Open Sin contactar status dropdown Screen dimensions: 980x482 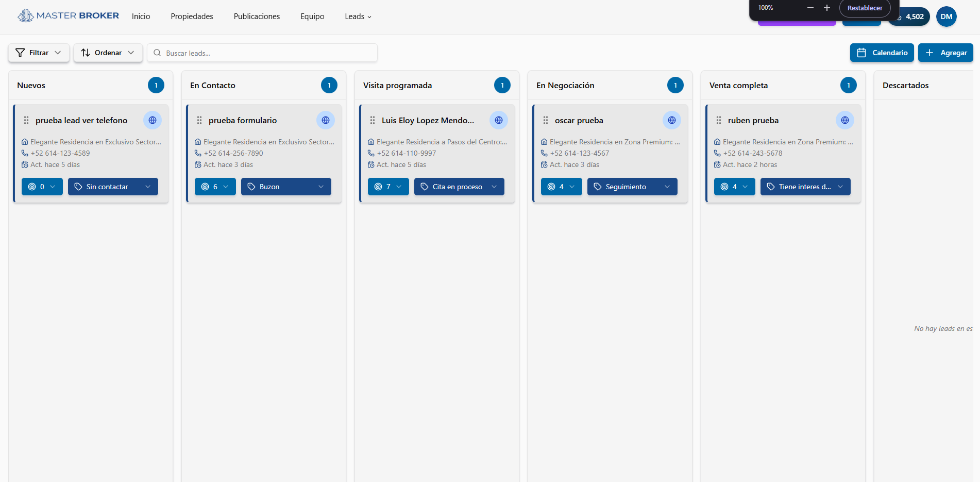(113, 187)
